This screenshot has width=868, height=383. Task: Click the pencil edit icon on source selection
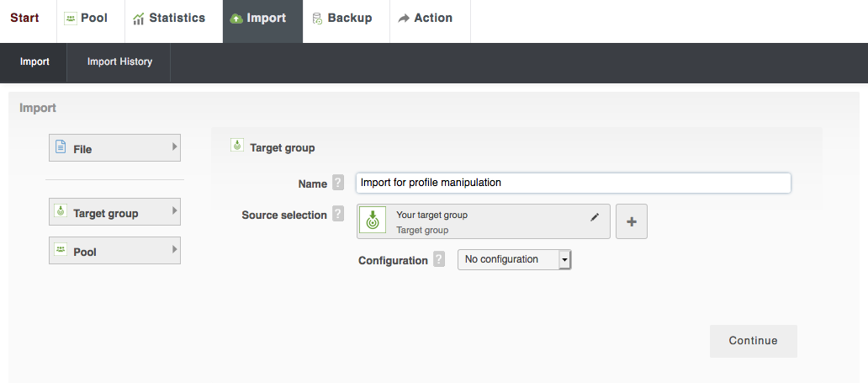pos(595,217)
